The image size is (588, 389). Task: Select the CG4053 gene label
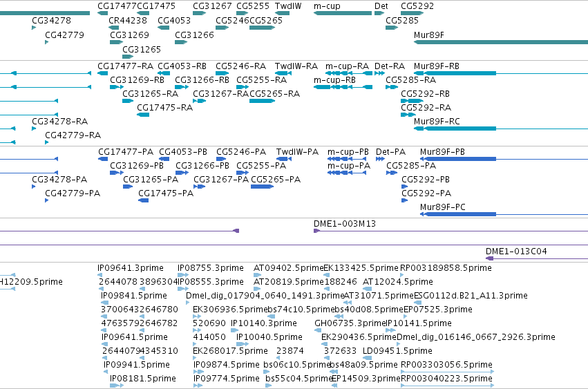[174, 20]
